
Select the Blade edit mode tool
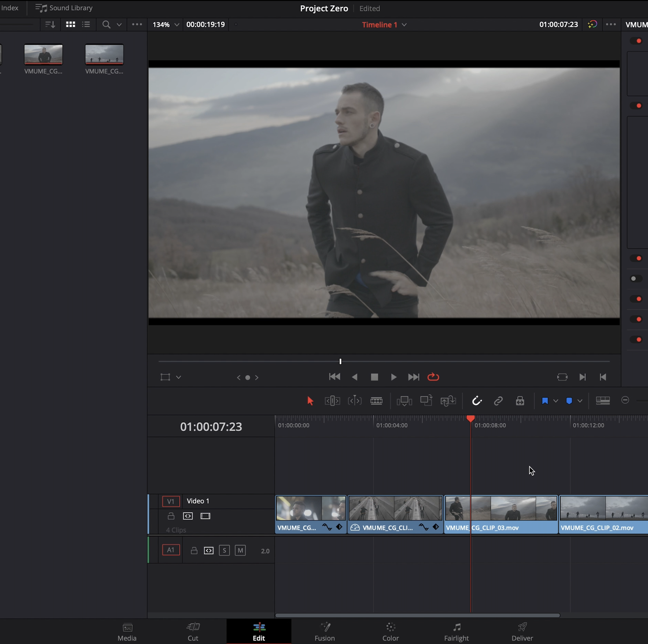point(376,401)
